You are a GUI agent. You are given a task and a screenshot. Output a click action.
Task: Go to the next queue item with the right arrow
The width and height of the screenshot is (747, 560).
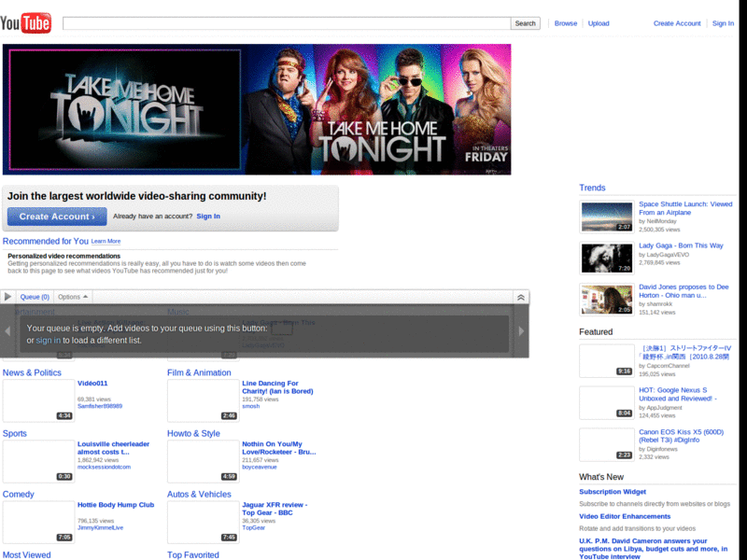(x=521, y=331)
